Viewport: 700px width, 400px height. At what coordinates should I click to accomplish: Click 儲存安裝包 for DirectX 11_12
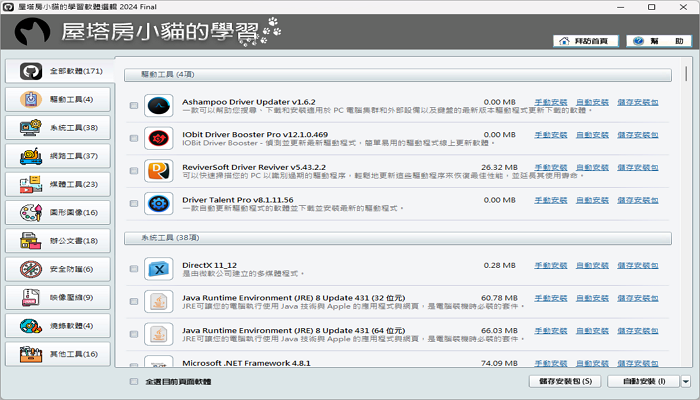coord(638,265)
